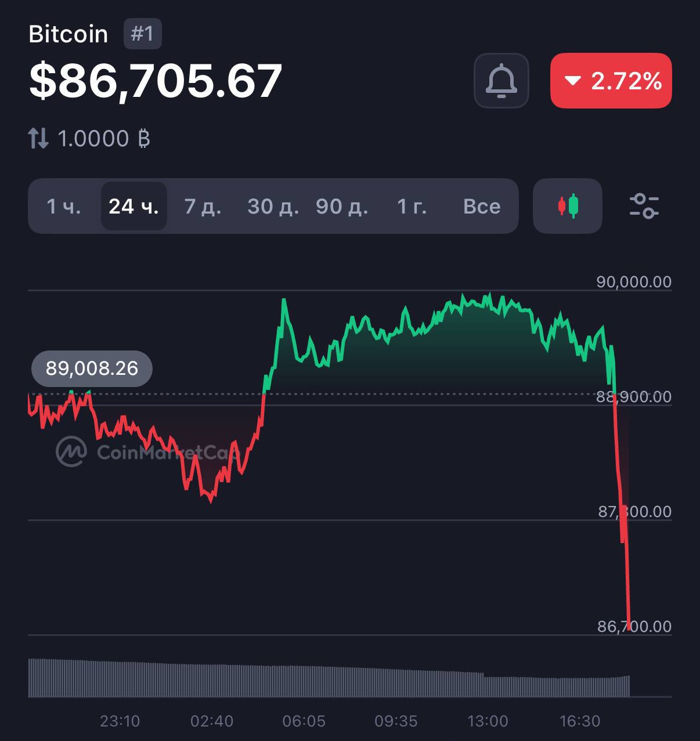
Task: Select the 24 ч. timeframe
Action: click(x=134, y=206)
